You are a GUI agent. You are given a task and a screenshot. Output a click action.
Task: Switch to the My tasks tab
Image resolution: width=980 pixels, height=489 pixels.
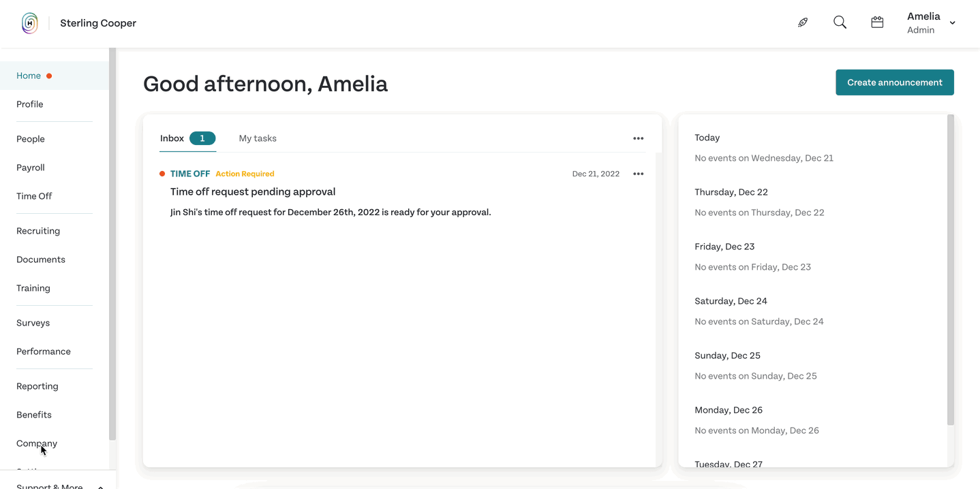258,138
